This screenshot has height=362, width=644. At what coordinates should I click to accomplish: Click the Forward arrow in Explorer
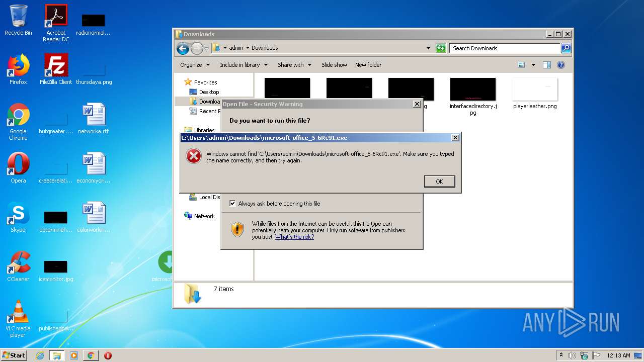[x=197, y=48]
